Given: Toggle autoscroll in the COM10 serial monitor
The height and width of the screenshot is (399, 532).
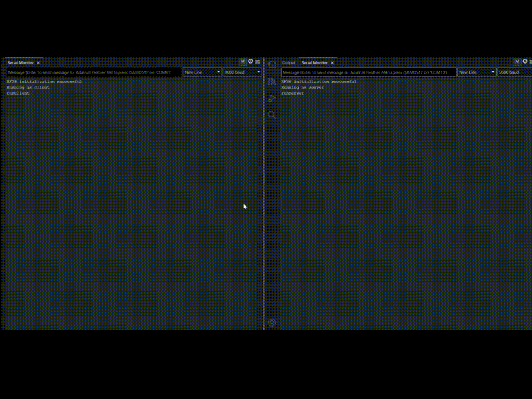Looking at the screenshot, I should coord(517,62).
